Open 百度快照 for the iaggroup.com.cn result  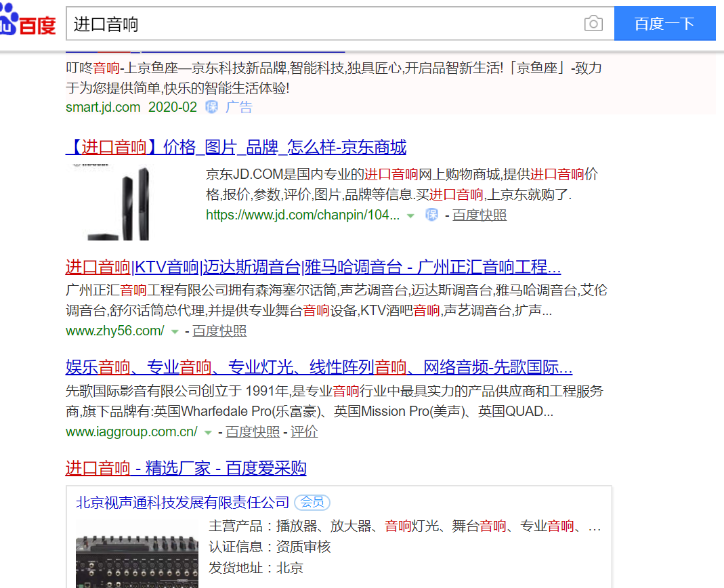pyautogui.click(x=253, y=432)
